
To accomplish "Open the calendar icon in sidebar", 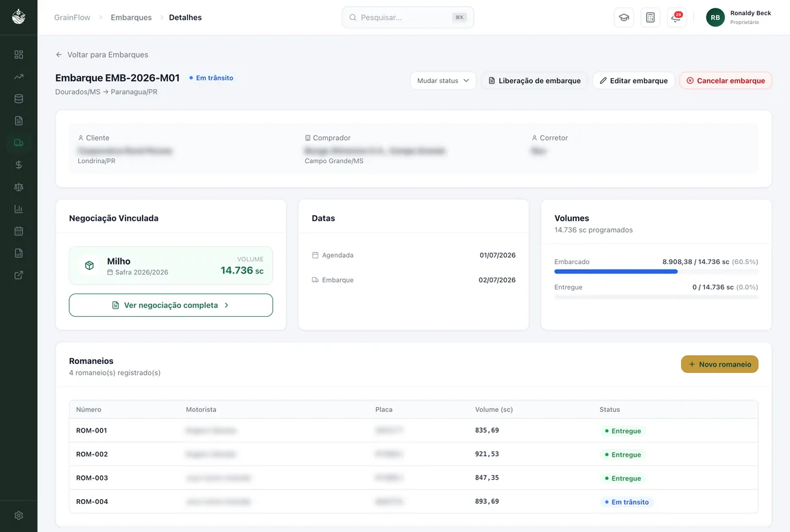I will [19, 231].
